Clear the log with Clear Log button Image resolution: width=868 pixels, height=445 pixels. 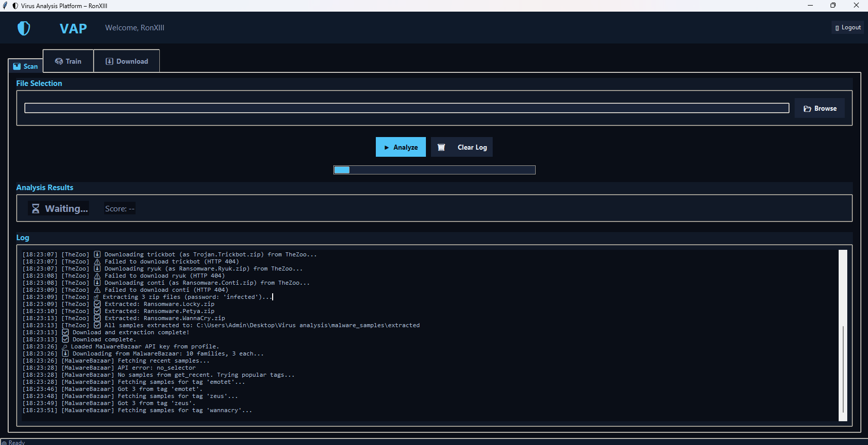pyautogui.click(x=462, y=147)
